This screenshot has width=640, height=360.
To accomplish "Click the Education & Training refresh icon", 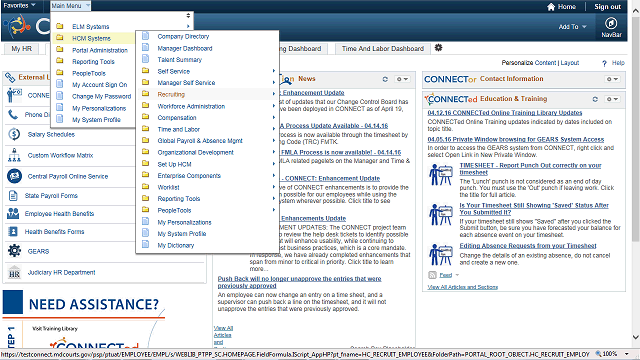I will (595, 99).
